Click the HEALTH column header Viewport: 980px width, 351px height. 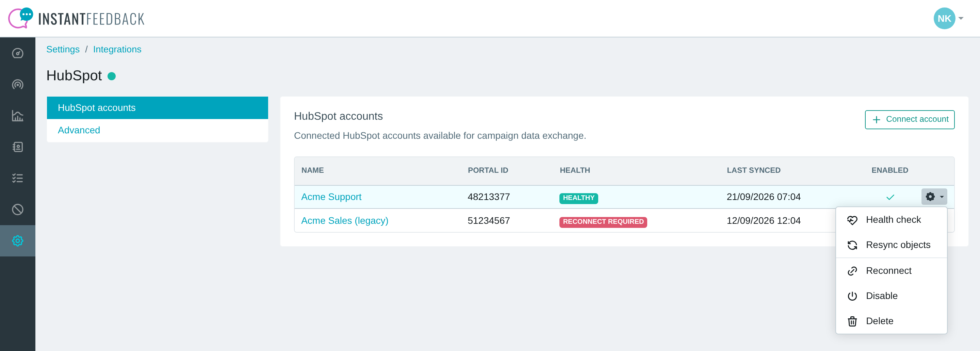(574, 170)
